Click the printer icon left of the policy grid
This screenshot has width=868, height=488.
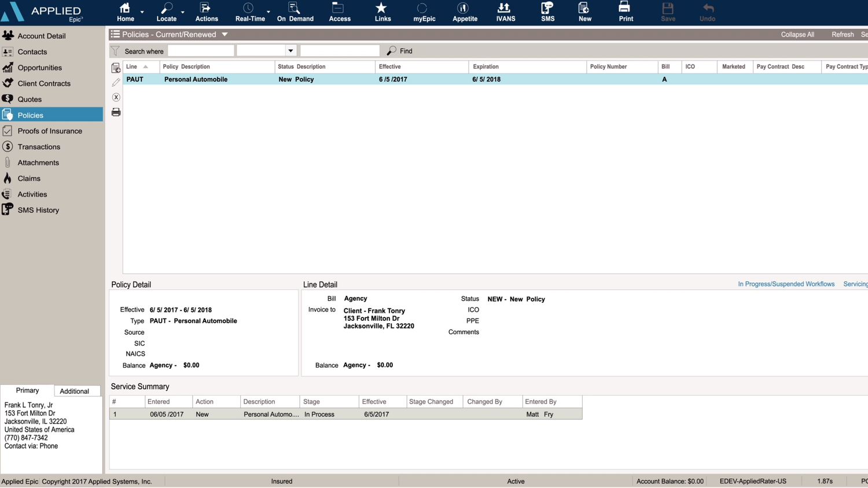116,112
